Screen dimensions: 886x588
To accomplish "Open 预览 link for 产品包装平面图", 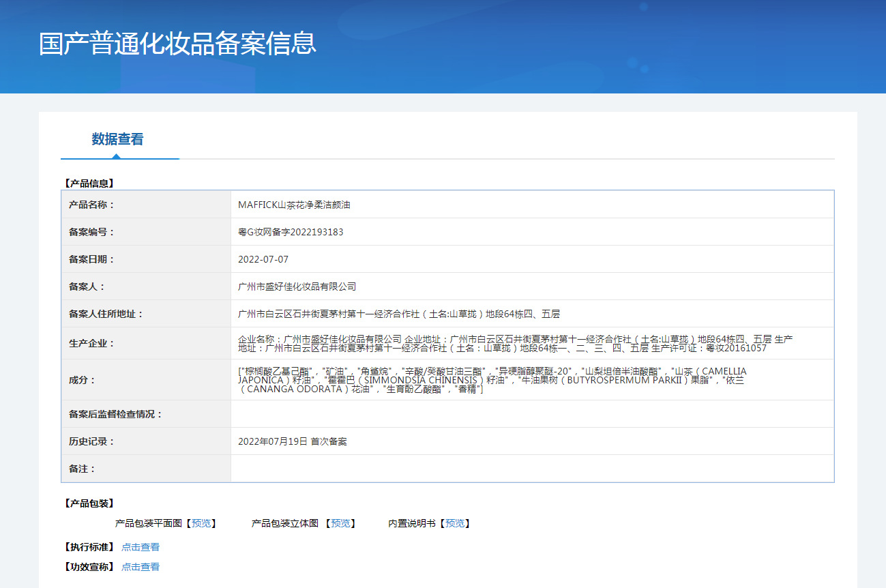I will pos(201,523).
